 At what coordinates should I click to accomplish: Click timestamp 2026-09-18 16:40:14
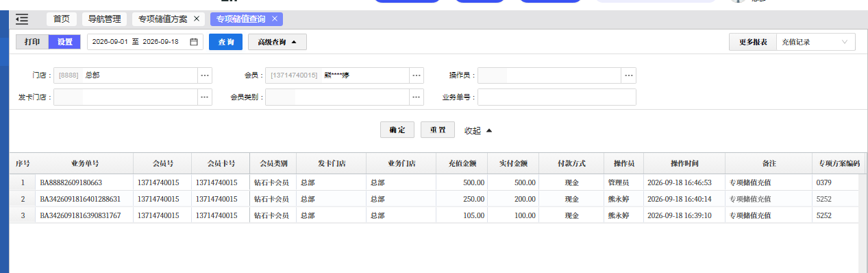pyautogui.click(x=684, y=199)
